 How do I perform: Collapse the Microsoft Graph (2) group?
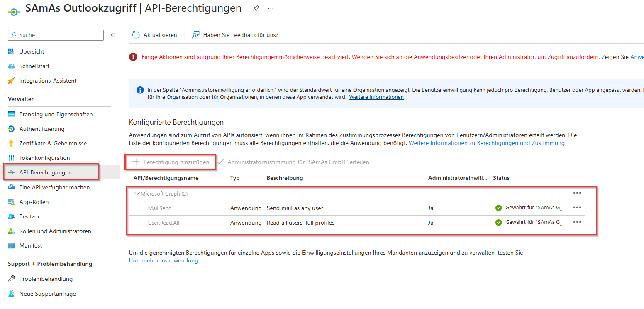point(137,194)
